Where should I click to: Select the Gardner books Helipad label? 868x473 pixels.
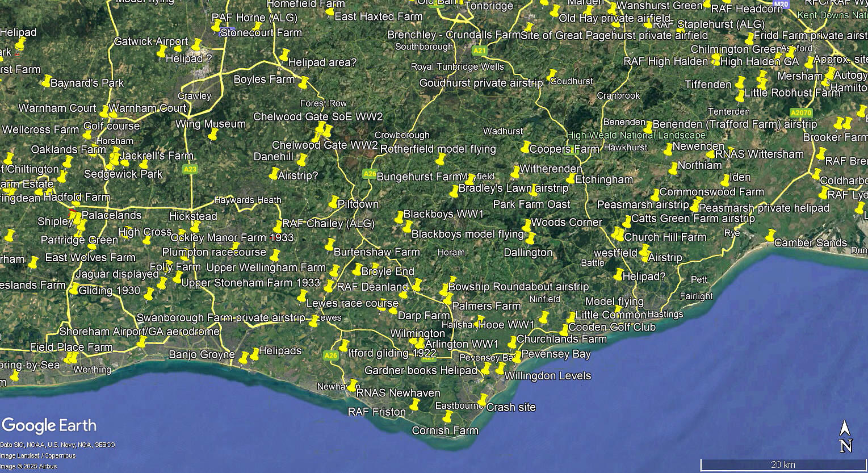click(421, 370)
